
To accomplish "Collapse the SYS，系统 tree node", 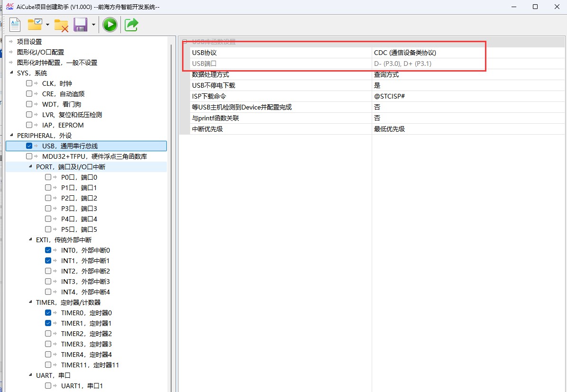I will click(11, 73).
